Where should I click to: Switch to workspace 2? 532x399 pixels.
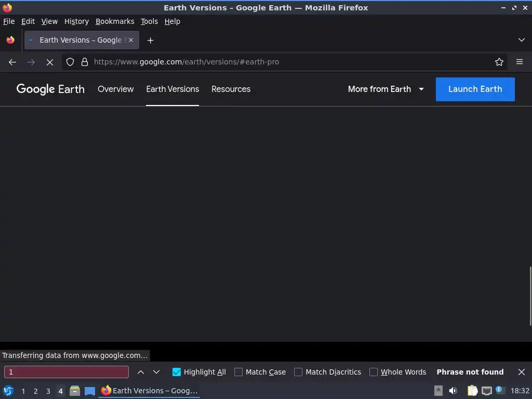(x=36, y=391)
